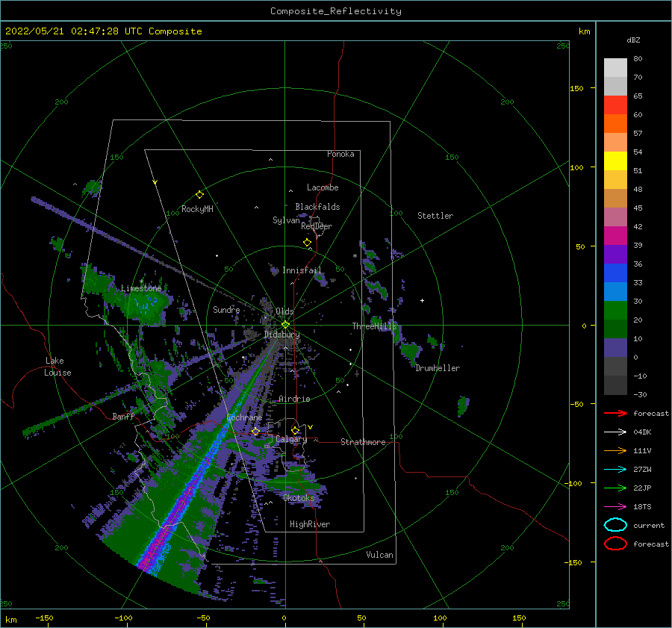
Task: Click the Lacombe label
Action: tap(323, 187)
